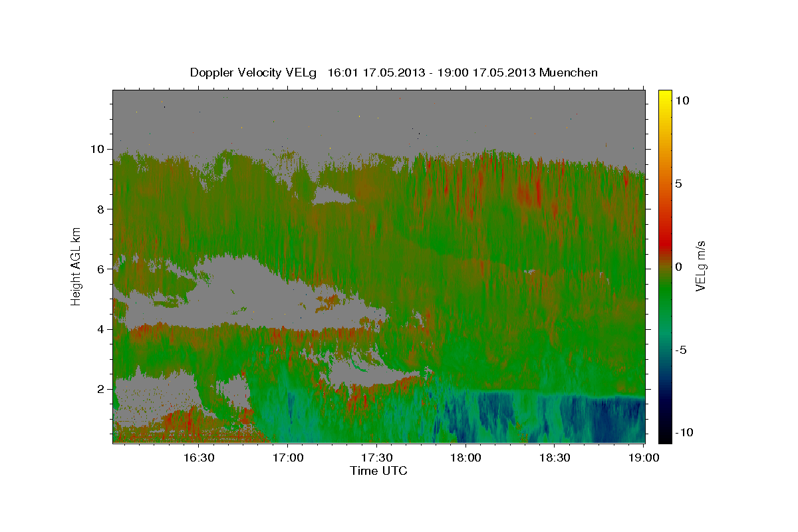This screenshot has height=532, width=798.
Task: Click the colorbar value label '5'
Action: pyautogui.click(x=679, y=184)
